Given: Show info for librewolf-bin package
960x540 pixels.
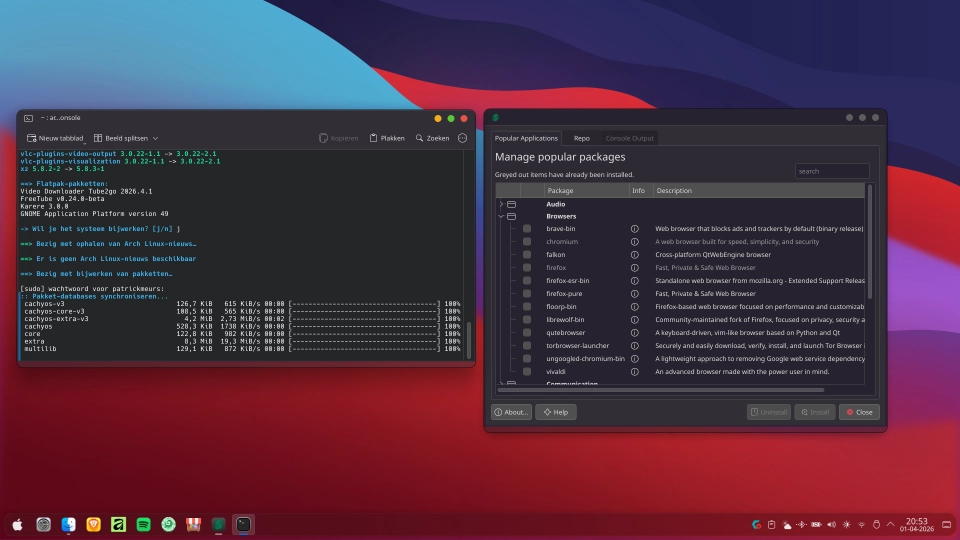Looking at the screenshot, I should pos(635,320).
